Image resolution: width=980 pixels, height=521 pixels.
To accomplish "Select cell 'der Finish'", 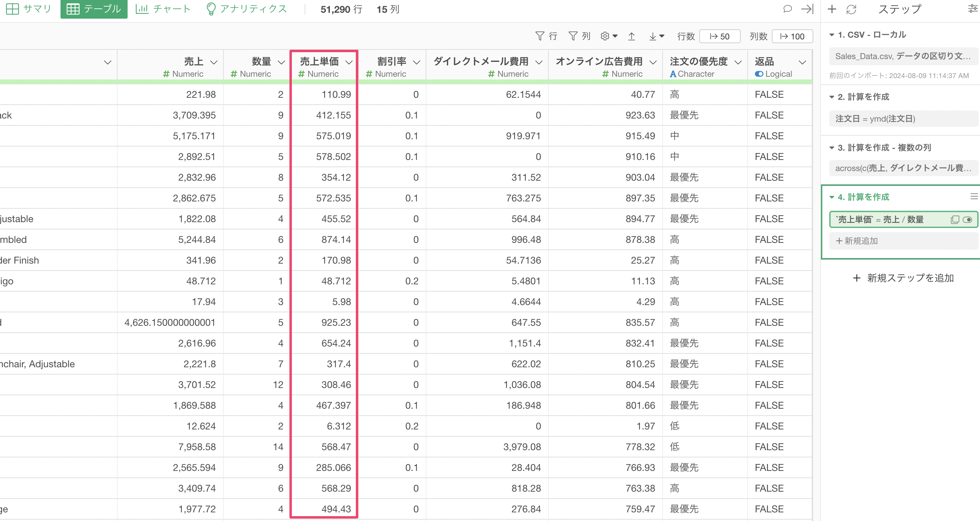I will pyautogui.click(x=58, y=260).
